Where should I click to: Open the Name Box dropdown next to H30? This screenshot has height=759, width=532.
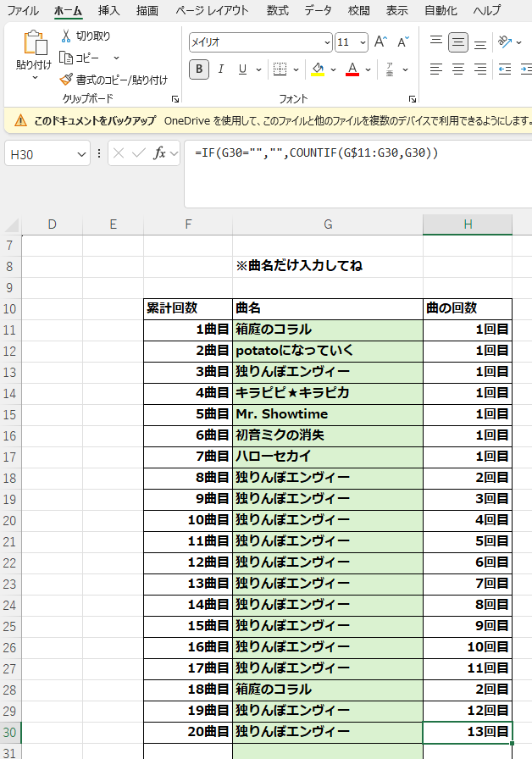tap(81, 153)
